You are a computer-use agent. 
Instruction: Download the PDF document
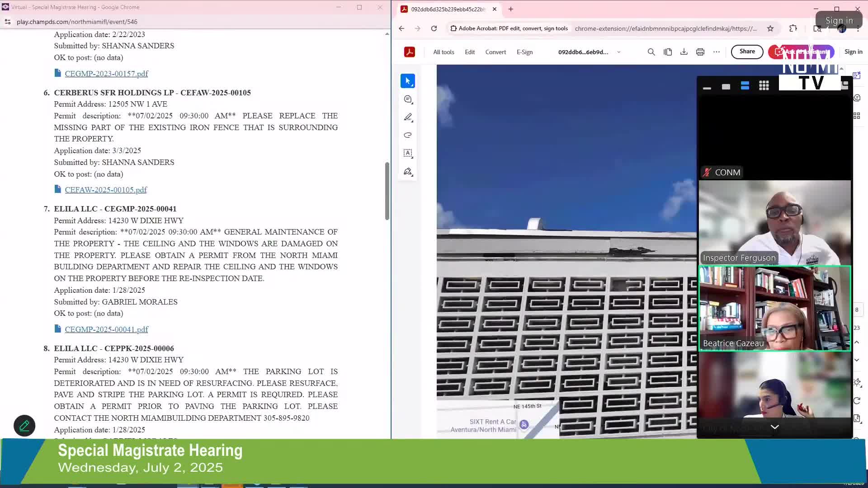point(684,52)
